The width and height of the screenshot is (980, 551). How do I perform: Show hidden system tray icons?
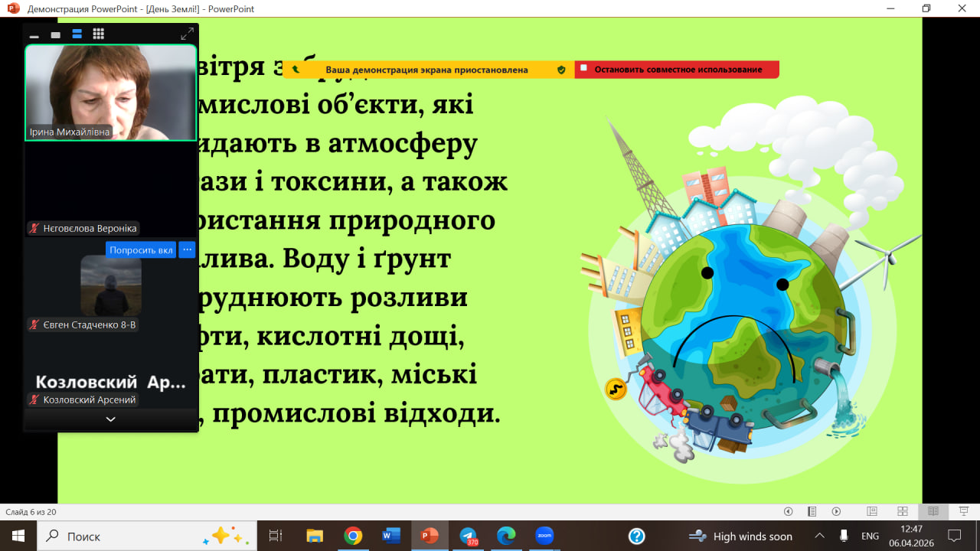tap(819, 536)
